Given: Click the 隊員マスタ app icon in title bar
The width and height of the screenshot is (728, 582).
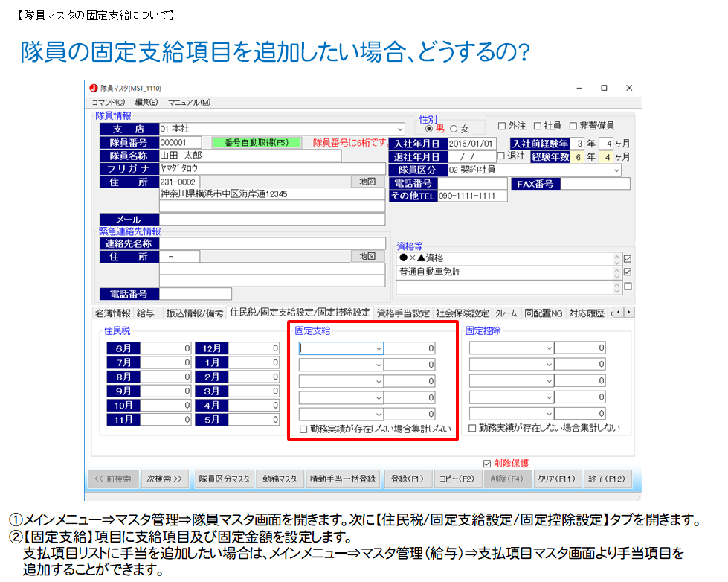Looking at the screenshot, I should coord(93,88).
